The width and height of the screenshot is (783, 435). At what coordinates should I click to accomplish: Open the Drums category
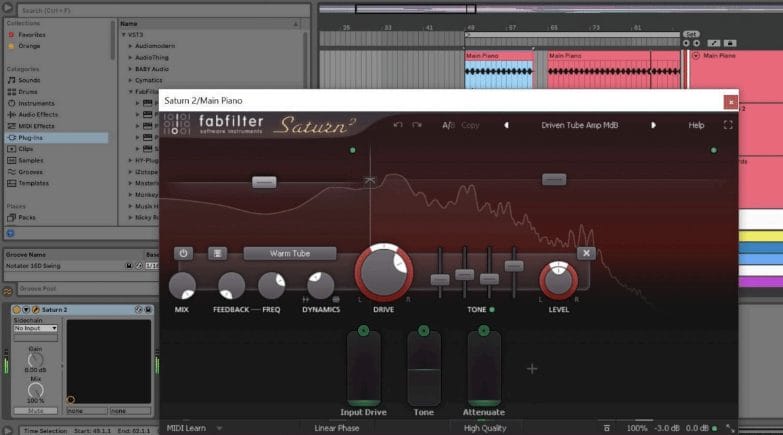point(28,92)
